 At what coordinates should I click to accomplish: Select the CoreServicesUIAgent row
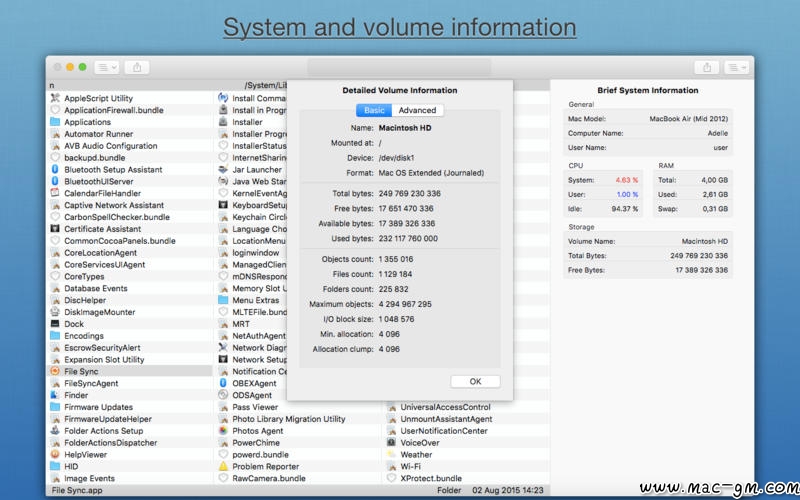click(130, 264)
